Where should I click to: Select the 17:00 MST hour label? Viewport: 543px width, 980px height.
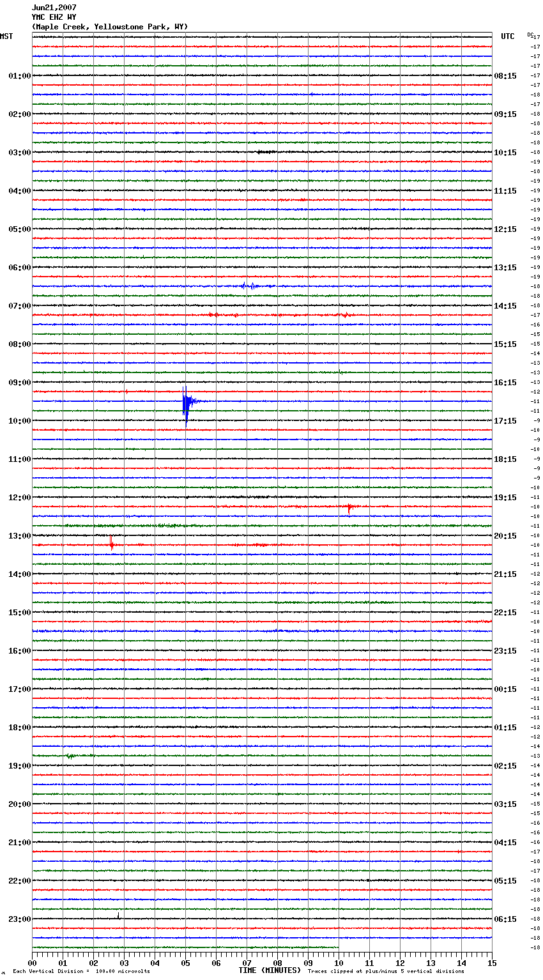pos(20,689)
